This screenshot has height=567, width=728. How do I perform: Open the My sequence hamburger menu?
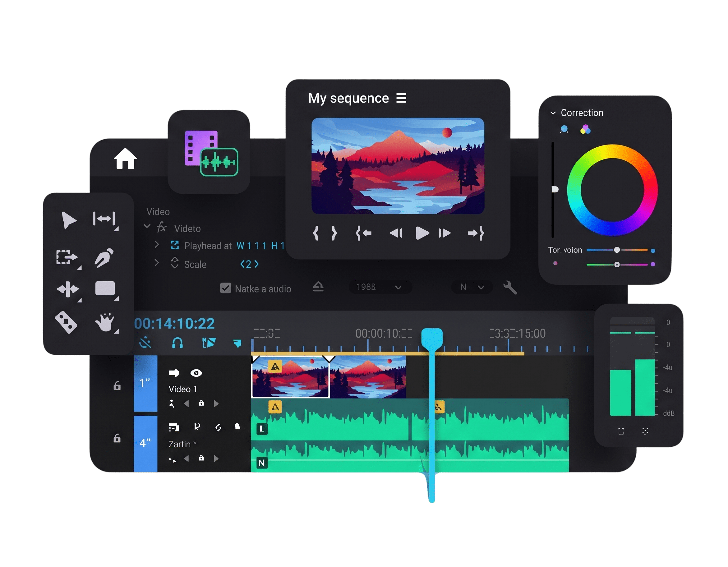coord(401,98)
